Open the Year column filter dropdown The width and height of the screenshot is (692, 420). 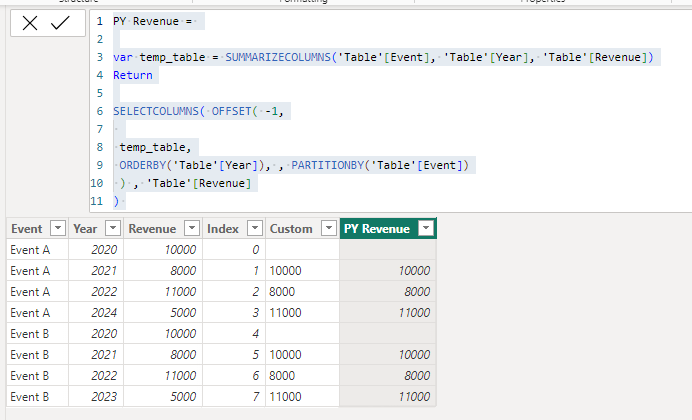(113, 228)
